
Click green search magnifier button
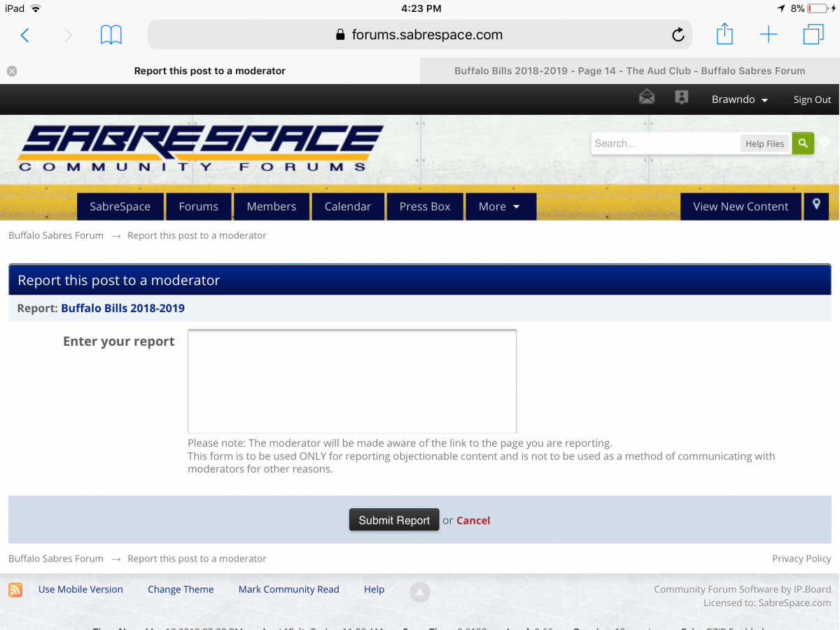pos(803,143)
